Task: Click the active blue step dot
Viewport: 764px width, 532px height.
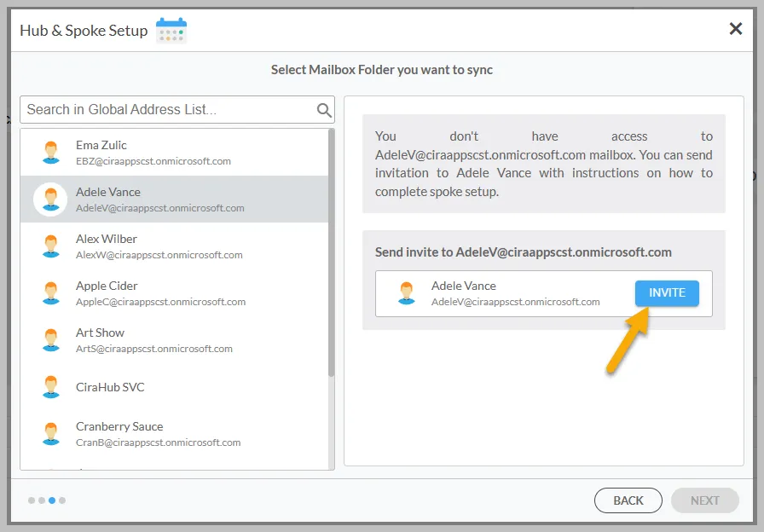Action: click(52, 500)
